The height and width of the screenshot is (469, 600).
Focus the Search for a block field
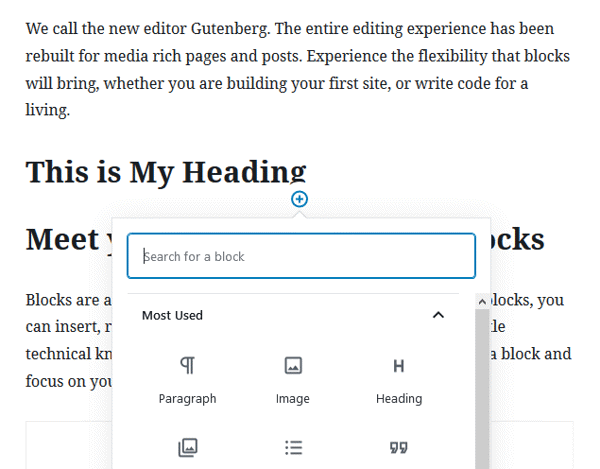coord(301,256)
